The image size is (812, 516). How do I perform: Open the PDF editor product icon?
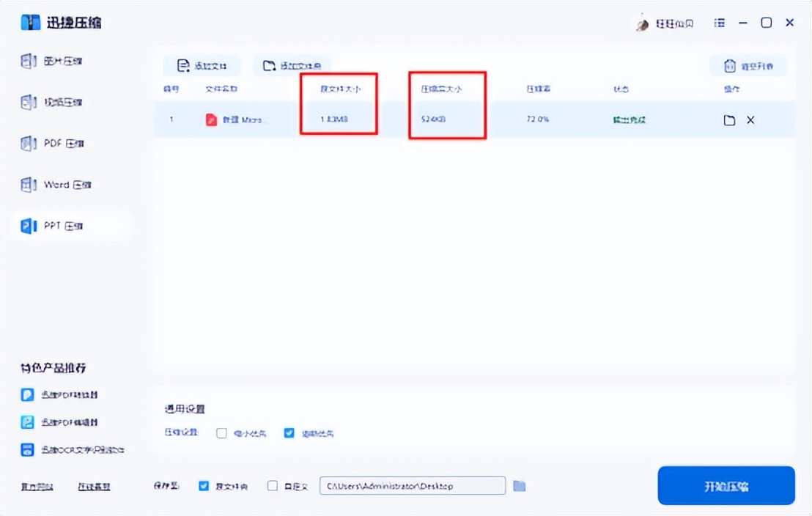click(27, 421)
